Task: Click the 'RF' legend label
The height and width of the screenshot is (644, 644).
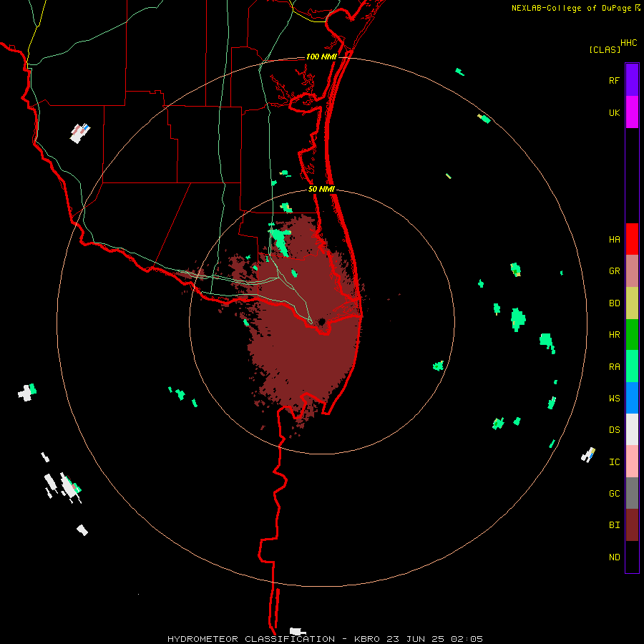Action: [x=614, y=80]
